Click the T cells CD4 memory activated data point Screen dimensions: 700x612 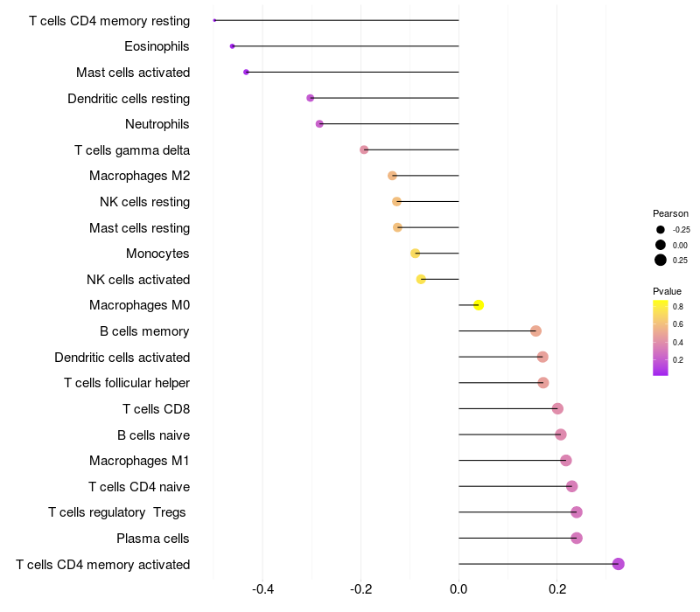click(x=618, y=564)
